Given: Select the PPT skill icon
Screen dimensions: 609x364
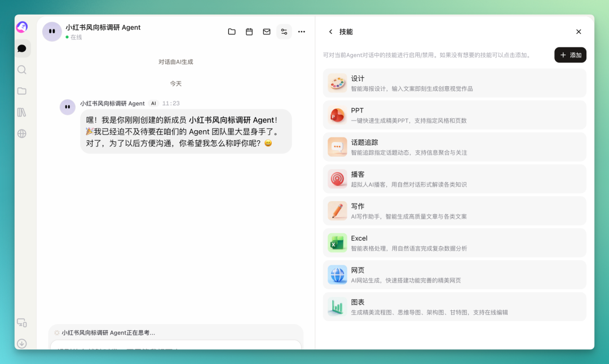Looking at the screenshot, I should tap(337, 115).
